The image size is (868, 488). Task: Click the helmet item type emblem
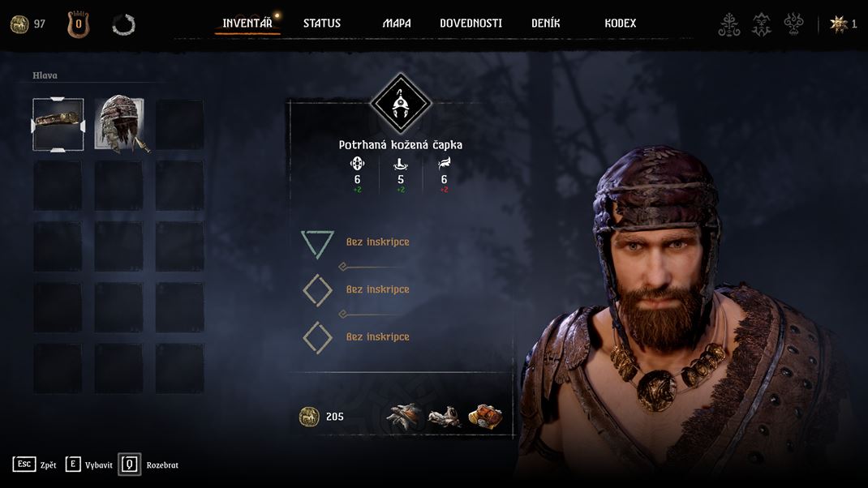coord(401,103)
